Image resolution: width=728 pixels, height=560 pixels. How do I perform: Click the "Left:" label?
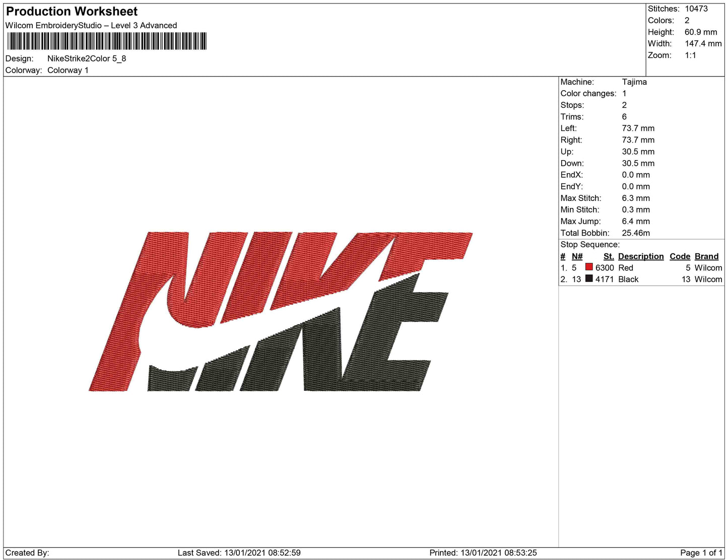[x=570, y=128]
